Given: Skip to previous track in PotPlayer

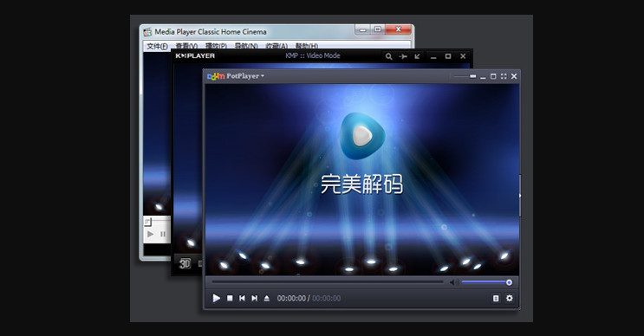Looking at the screenshot, I should pos(243,298).
